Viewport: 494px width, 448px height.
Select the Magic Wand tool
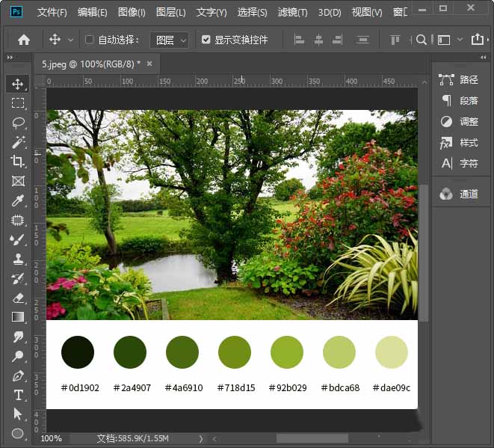pos(18,142)
